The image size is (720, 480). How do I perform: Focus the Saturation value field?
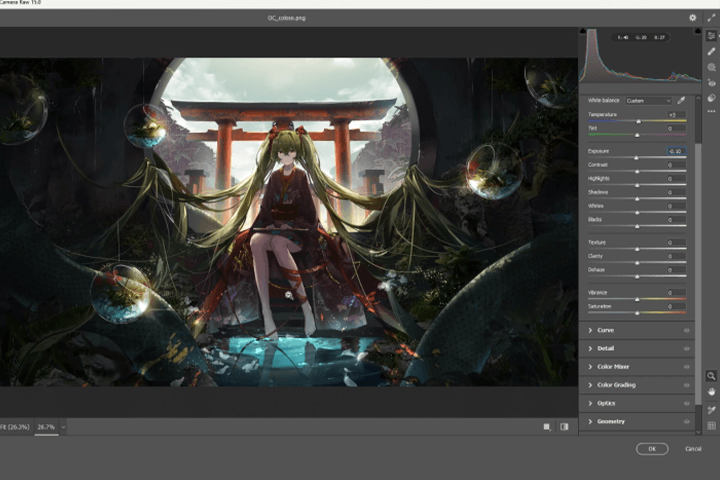[676, 306]
